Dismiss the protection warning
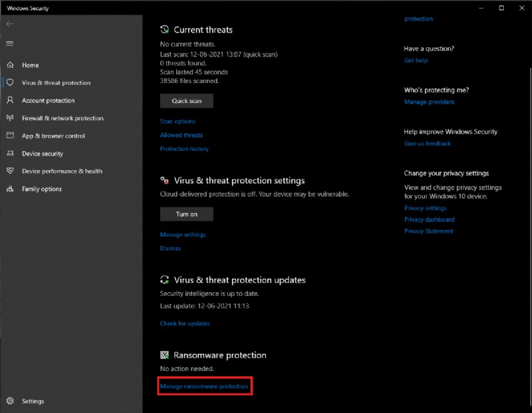 click(x=170, y=248)
